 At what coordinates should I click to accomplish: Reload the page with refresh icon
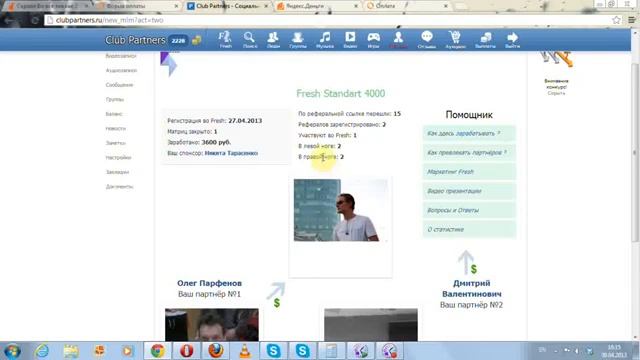click(x=34, y=20)
